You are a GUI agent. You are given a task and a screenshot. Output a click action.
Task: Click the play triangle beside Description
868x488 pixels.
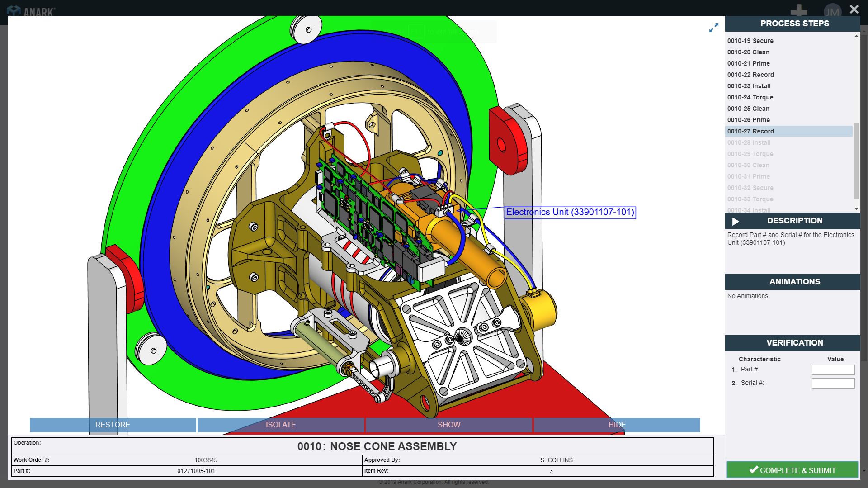tap(736, 221)
